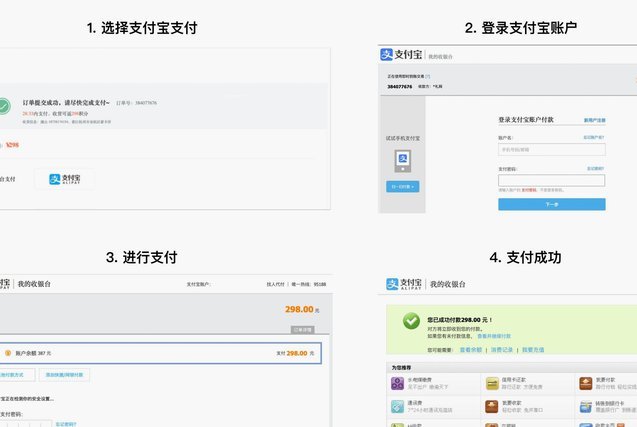Open the new user registration link in step 2

(594, 120)
